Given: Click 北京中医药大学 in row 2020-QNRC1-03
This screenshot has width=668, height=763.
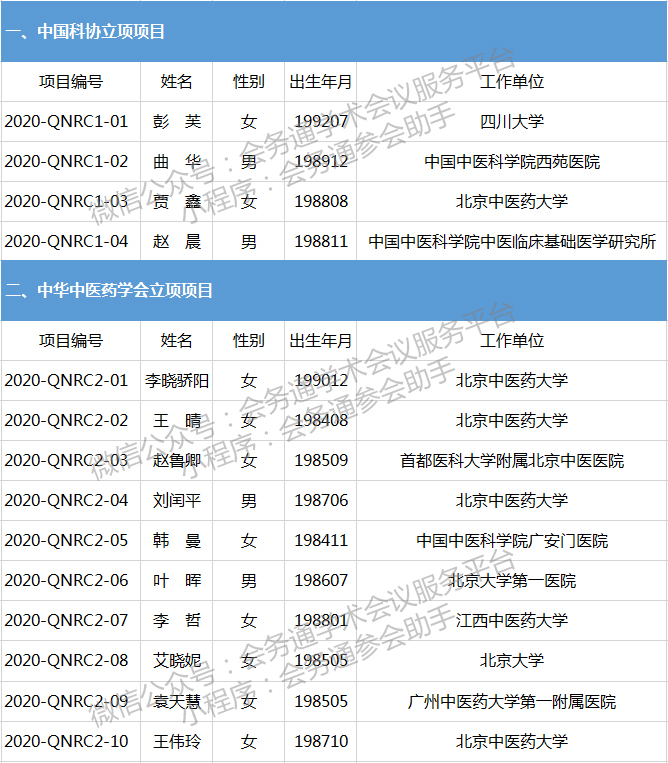Looking at the screenshot, I should click(512, 201).
